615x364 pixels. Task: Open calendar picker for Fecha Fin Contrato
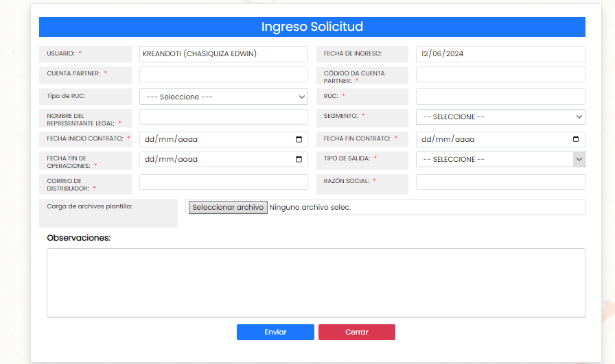(576, 139)
